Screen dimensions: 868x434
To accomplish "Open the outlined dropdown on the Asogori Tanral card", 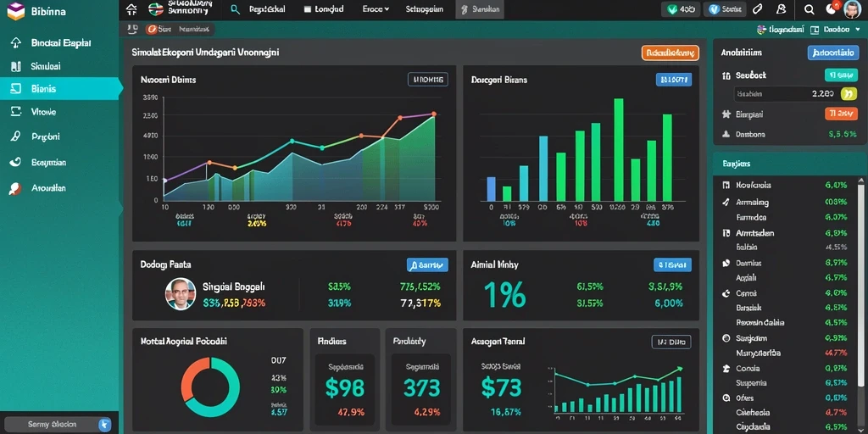I will 671,342.
